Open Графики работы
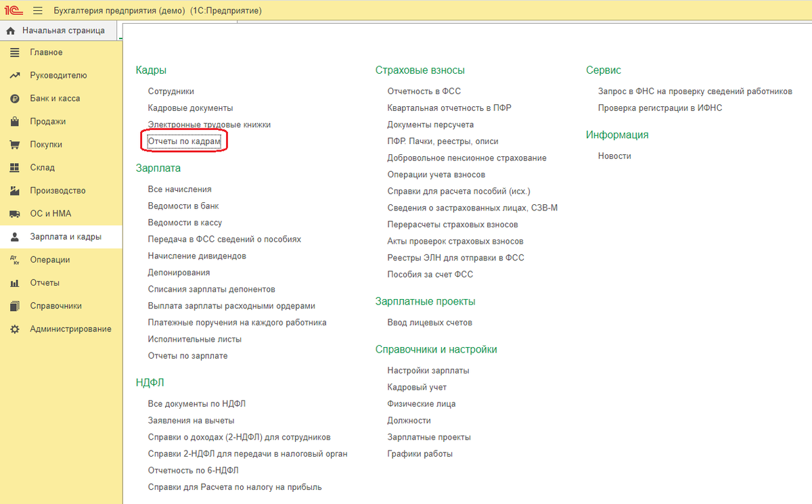This screenshot has height=504, width=812. pos(420,454)
